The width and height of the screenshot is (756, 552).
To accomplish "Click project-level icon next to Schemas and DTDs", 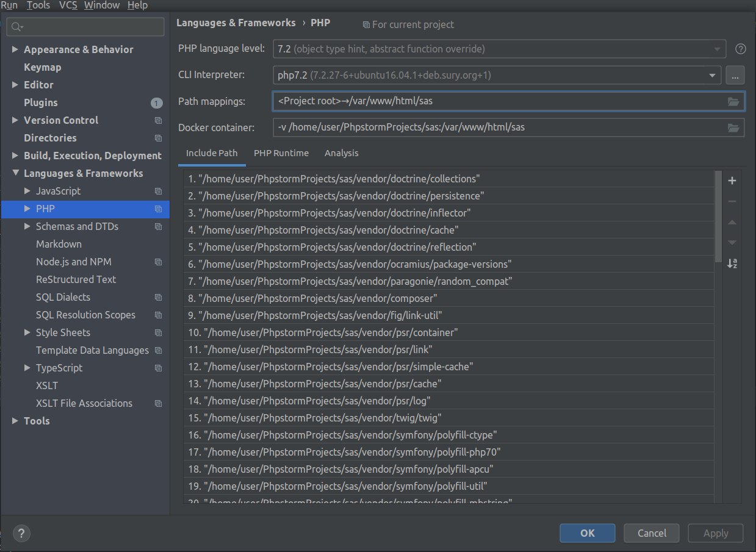I will coord(158,226).
